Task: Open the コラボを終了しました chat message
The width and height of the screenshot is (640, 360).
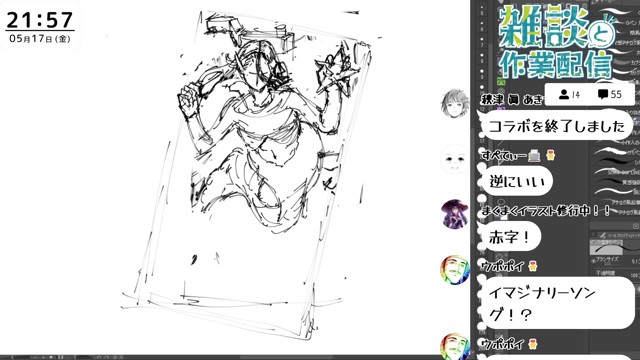Action: click(x=557, y=126)
